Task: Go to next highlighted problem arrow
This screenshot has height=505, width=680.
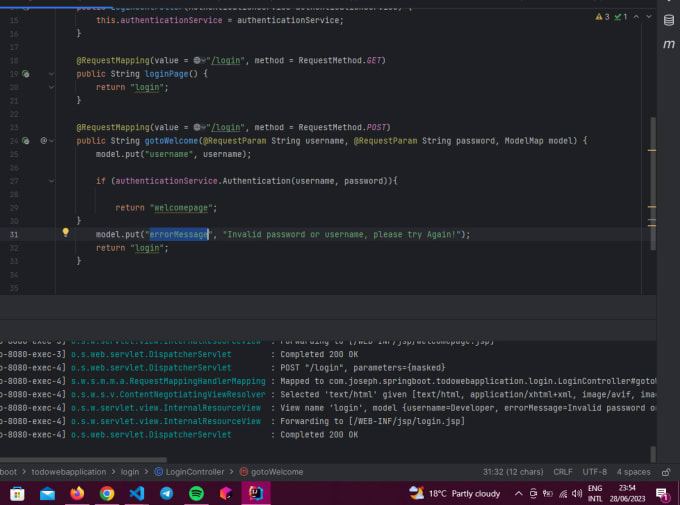Action: pyautogui.click(x=649, y=17)
